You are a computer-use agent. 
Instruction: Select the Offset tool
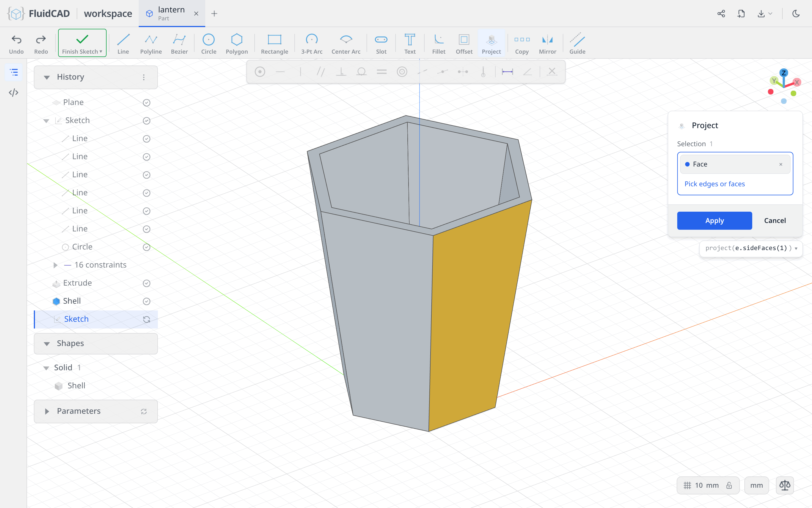point(464,44)
